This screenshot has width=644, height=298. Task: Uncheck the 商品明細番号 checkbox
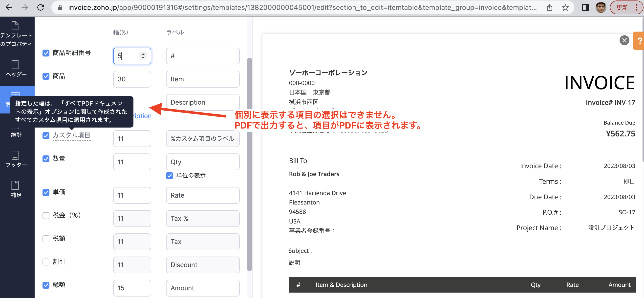tap(46, 53)
